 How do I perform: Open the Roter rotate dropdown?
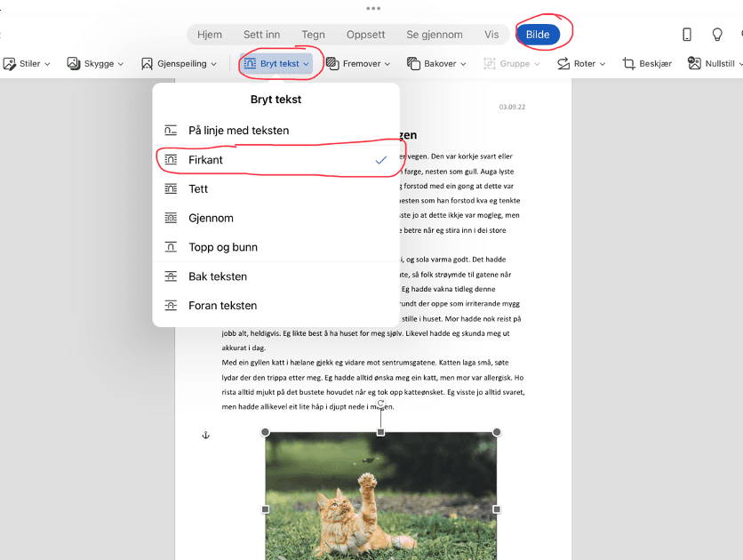pos(581,63)
